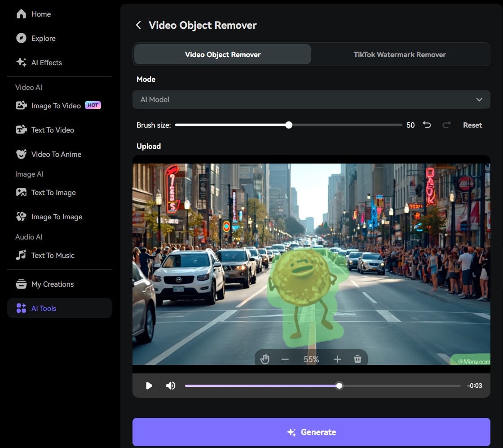Undo the last brush stroke
Image resolution: width=503 pixels, height=448 pixels.
(427, 125)
